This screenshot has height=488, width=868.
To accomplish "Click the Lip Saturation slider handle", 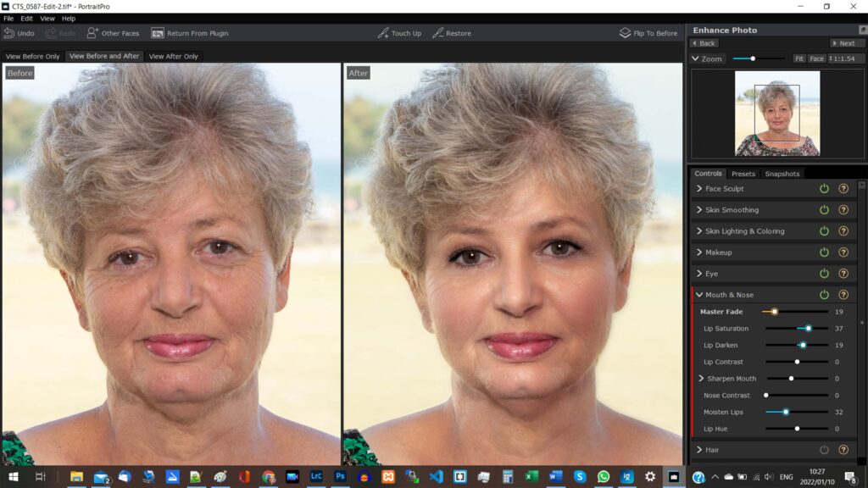I will pyautogui.click(x=808, y=329).
